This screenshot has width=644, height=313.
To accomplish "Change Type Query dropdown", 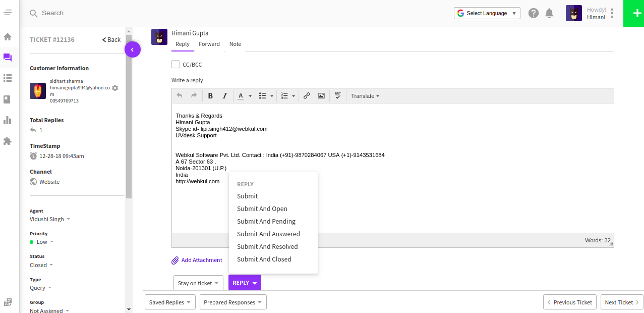I will pos(41,288).
